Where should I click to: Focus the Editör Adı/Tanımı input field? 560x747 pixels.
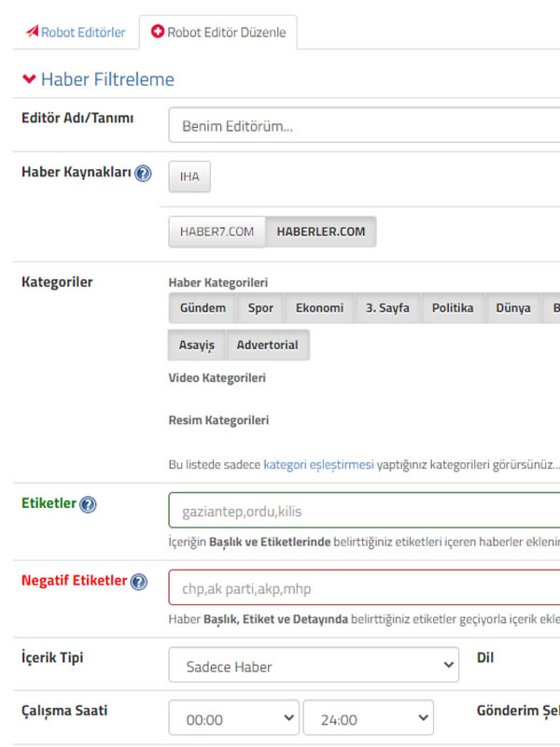pos(364,125)
